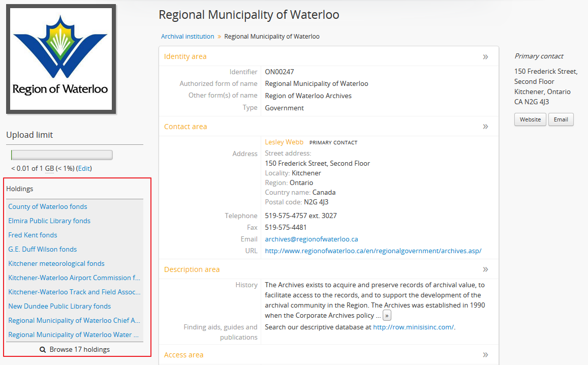Screen dimensions: 588x365
Task: Click the Description area heading
Action: (192, 270)
